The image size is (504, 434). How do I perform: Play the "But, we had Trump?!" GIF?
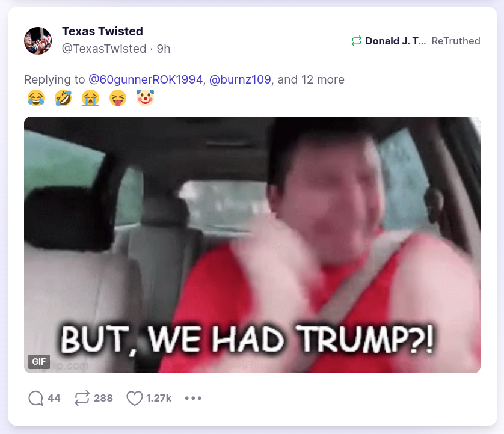coord(253,245)
